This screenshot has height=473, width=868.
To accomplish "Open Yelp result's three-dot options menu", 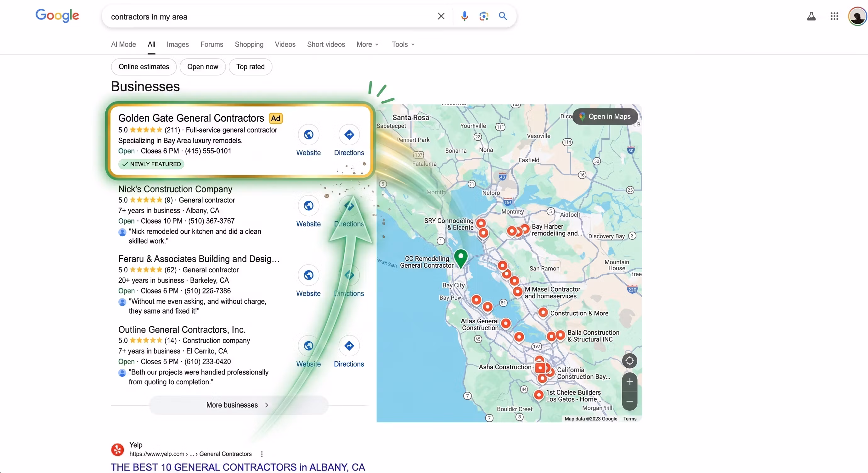I will pos(262,454).
